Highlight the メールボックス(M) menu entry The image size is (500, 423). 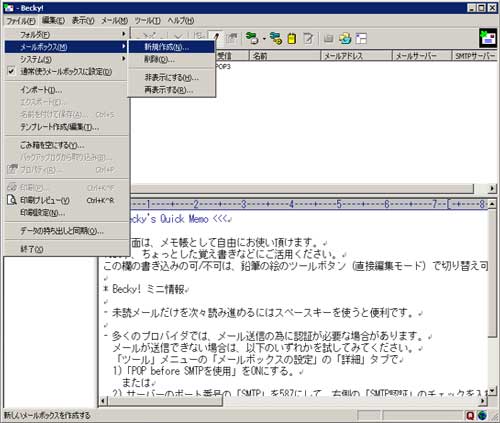click(x=67, y=47)
